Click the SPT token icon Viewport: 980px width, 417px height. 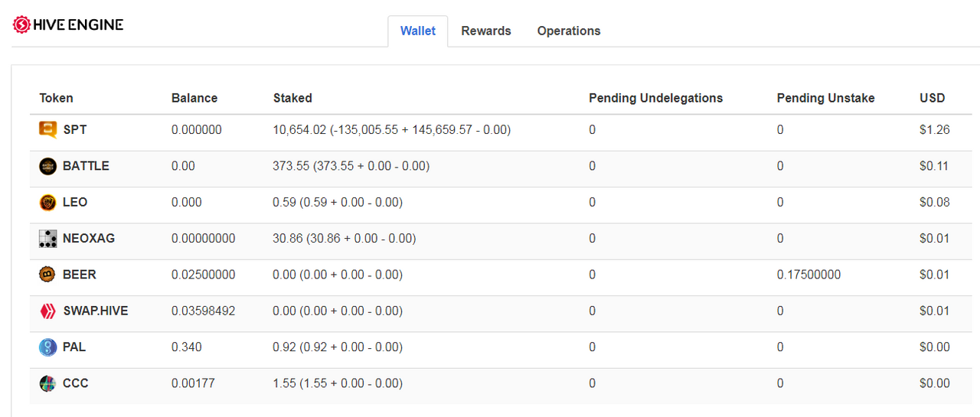click(x=47, y=130)
